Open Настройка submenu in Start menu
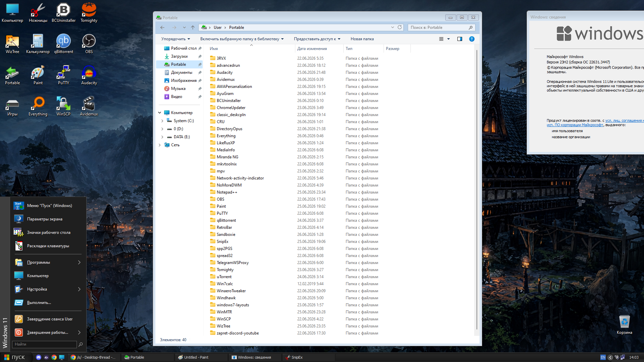 coord(48,289)
